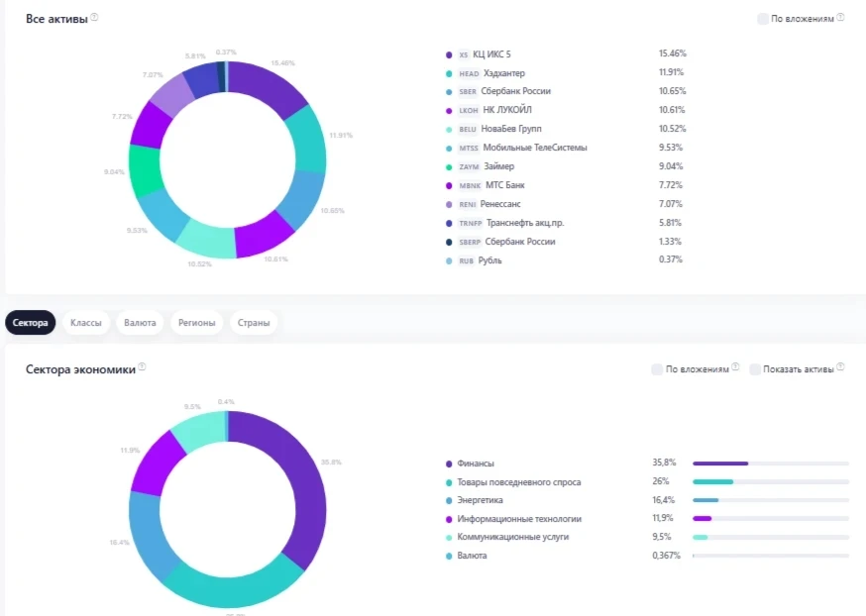Select Финансы sector in legend
866x616 pixels.
click(476, 463)
